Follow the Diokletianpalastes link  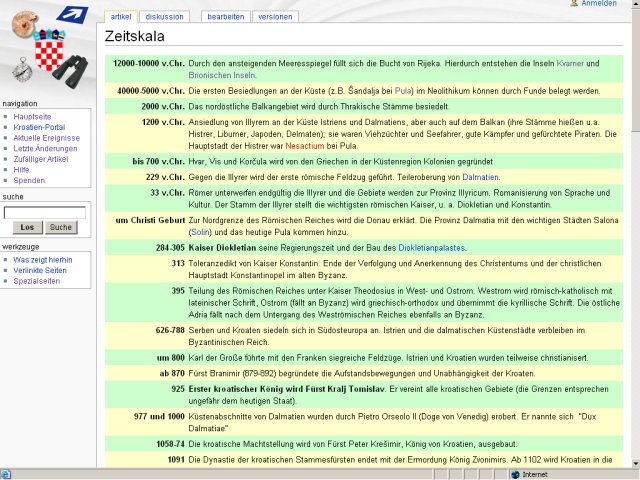click(431, 248)
